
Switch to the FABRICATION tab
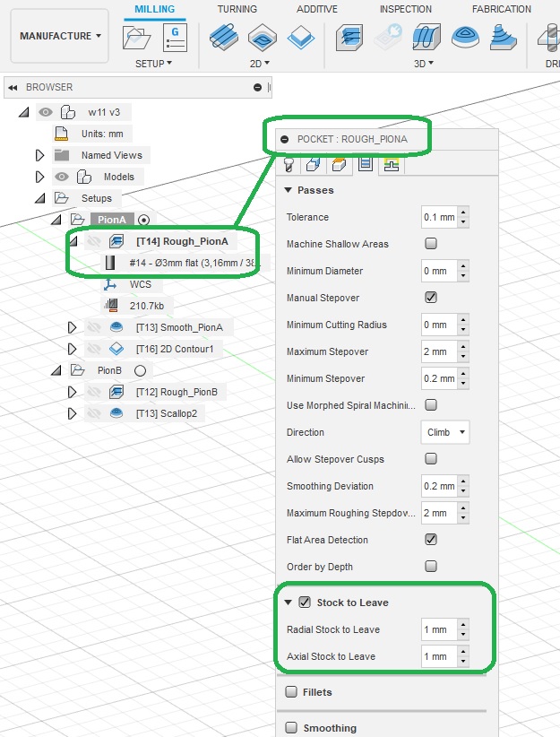[501, 9]
